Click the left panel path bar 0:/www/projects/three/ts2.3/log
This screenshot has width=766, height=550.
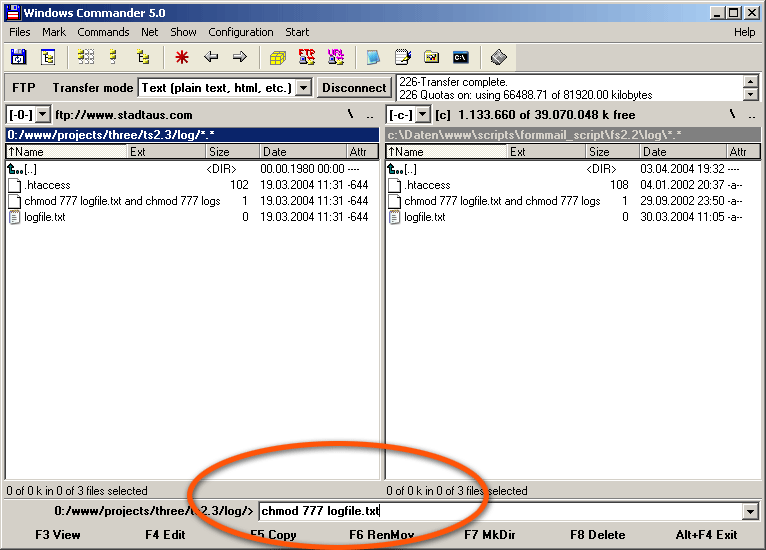pyautogui.click(x=192, y=135)
